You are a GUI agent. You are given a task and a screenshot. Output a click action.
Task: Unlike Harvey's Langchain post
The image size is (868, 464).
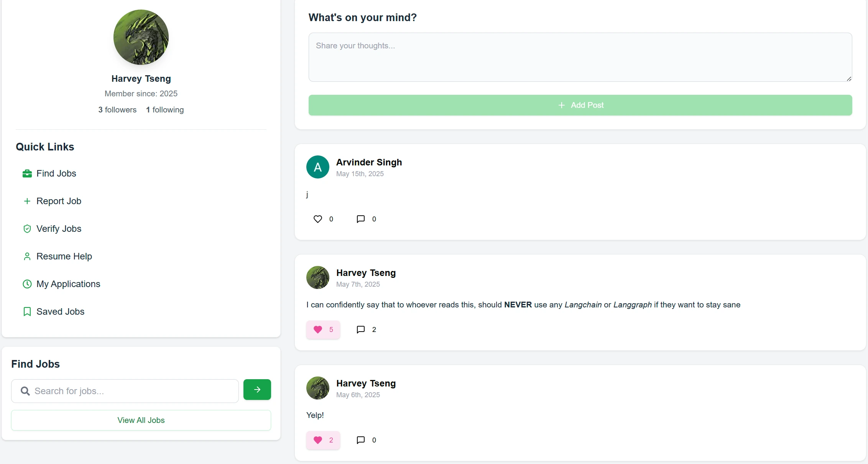coord(323,329)
